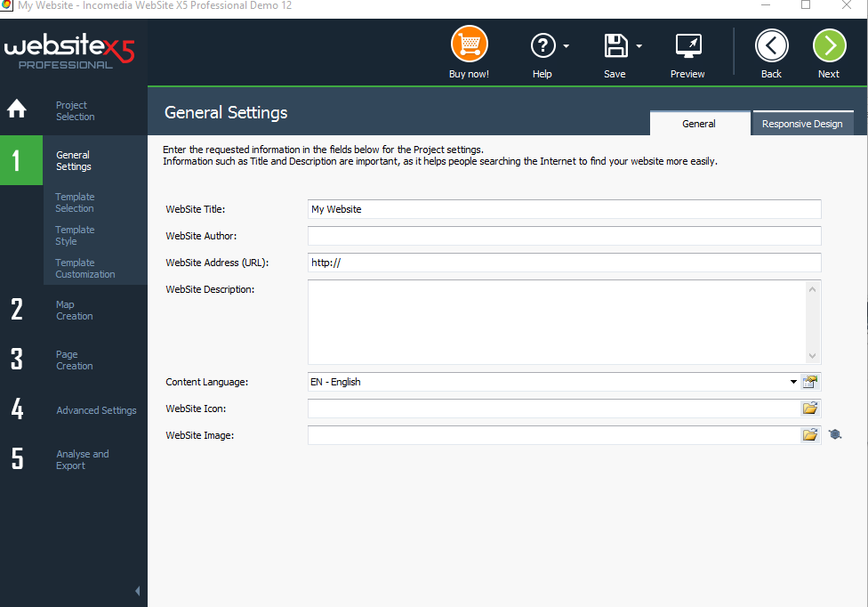Launch the Preview monitor icon
This screenshot has height=607, width=868.
688,46
